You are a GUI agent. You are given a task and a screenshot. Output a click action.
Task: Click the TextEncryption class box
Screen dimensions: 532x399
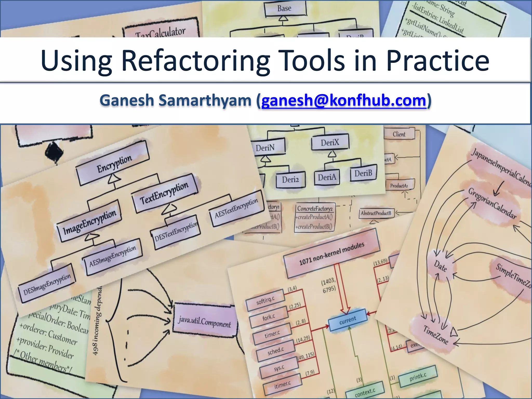point(165,194)
